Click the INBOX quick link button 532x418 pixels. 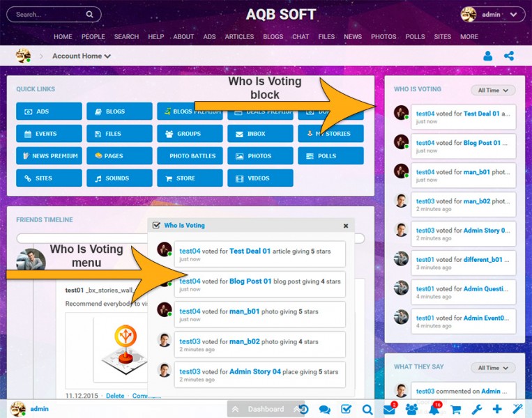pyautogui.click(x=260, y=134)
